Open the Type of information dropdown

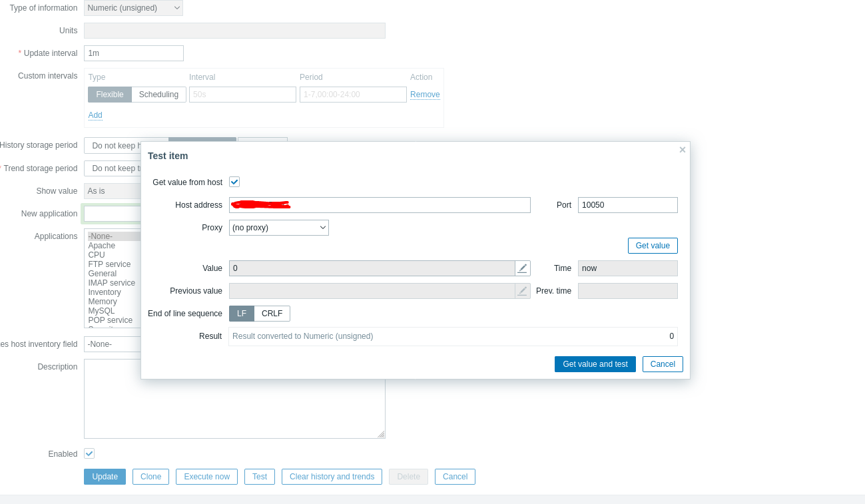133,7
